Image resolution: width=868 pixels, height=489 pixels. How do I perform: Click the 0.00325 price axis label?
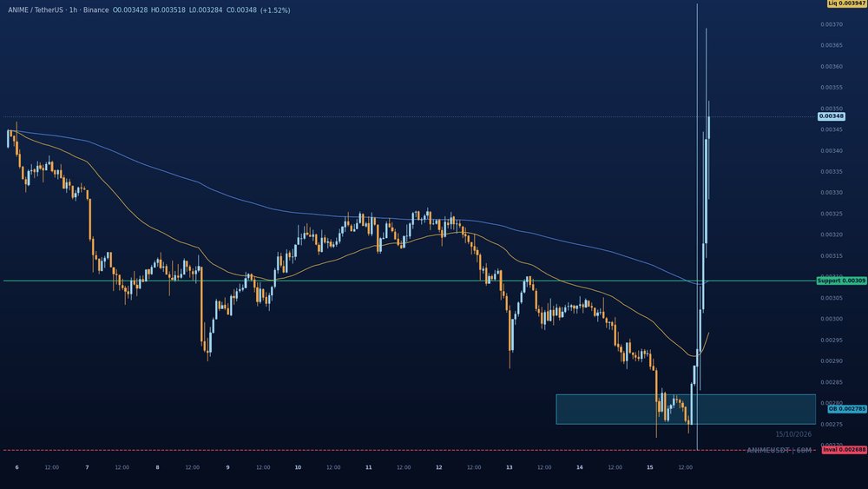831,214
